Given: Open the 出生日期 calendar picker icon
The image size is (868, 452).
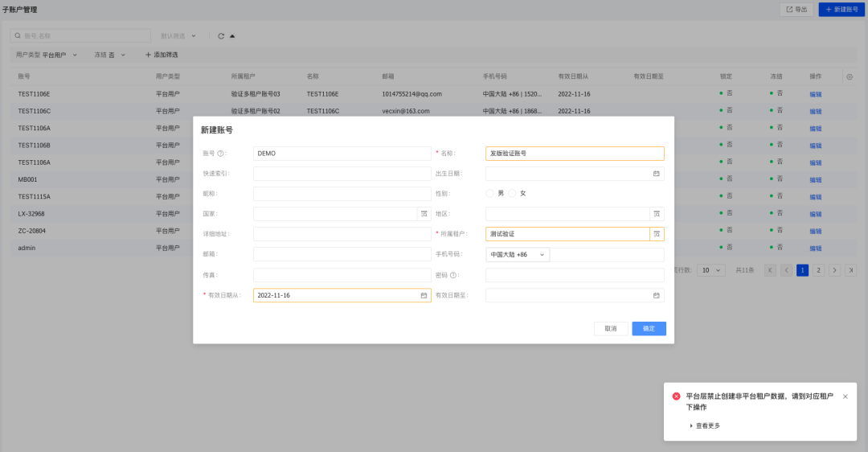Looking at the screenshot, I should point(656,174).
